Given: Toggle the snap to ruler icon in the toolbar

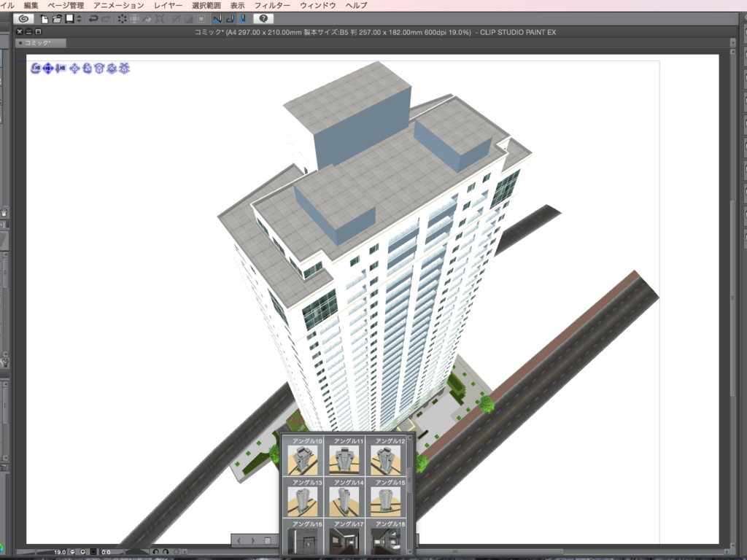Looking at the screenshot, I should (x=216, y=20).
